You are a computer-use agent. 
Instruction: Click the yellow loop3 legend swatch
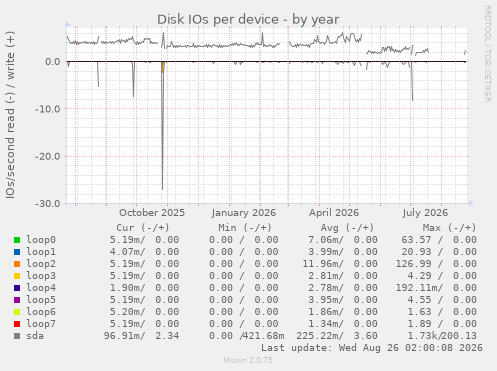(17, 276)
